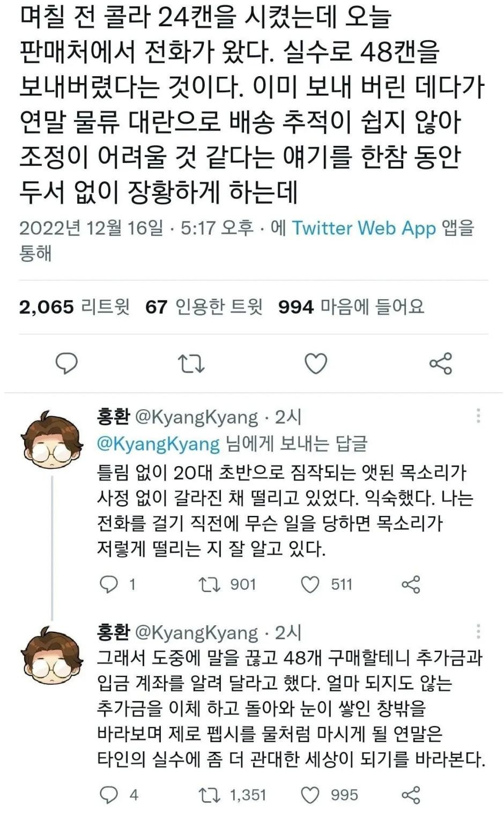
Task: View the 994 마음에 들어요 list
Action: click(351, 307)
